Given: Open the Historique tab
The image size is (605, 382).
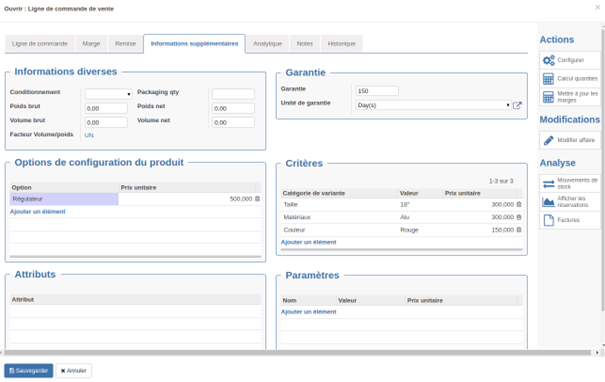Looking at the screenshot, I should (x=341, y=44).
